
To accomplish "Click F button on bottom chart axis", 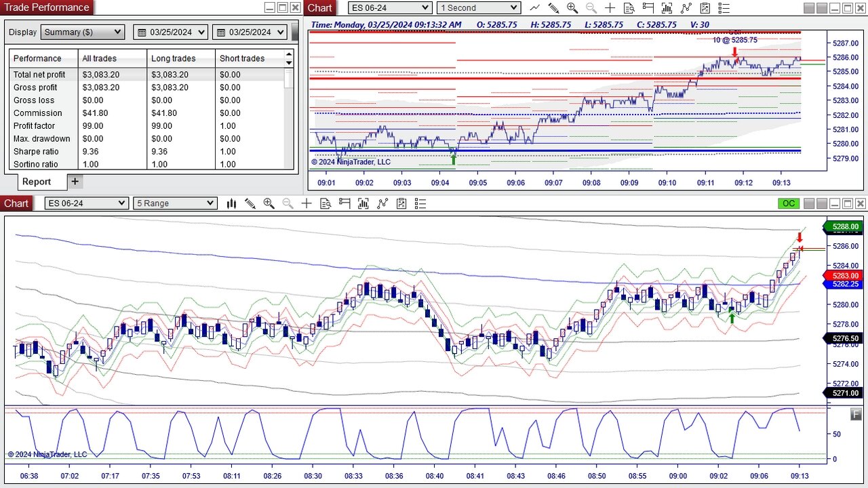I will [x=856, y=414].
